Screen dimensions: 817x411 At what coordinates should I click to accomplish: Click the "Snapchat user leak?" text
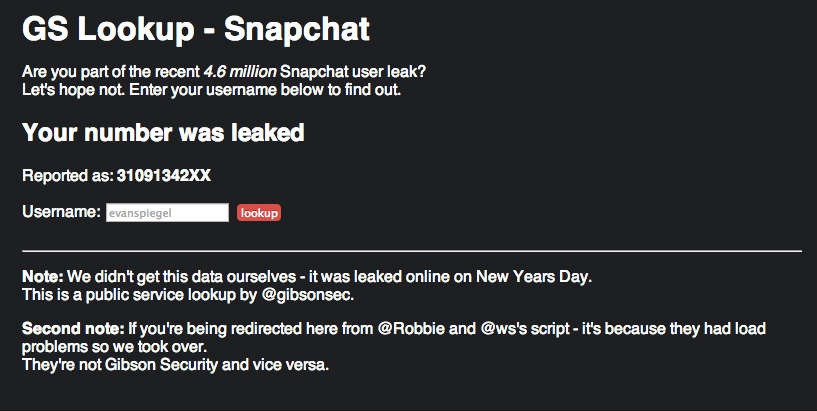359,72
